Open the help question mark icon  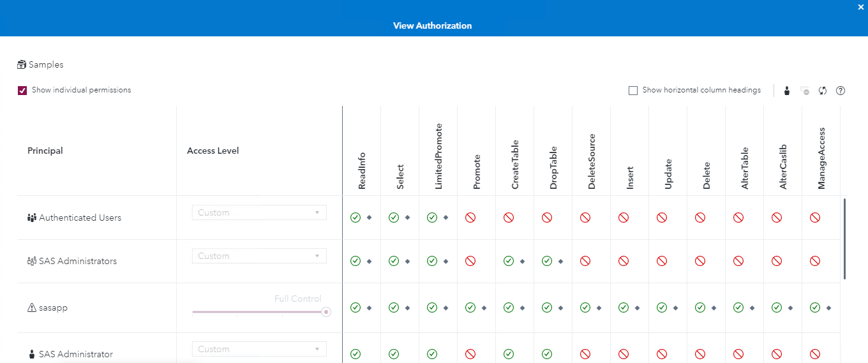tap(841, 91)
